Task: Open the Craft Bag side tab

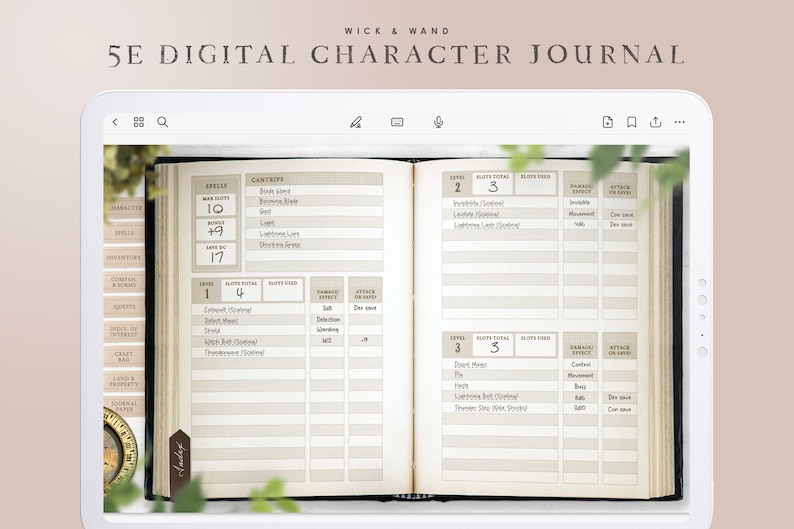Action: click(x=125, y=356)
